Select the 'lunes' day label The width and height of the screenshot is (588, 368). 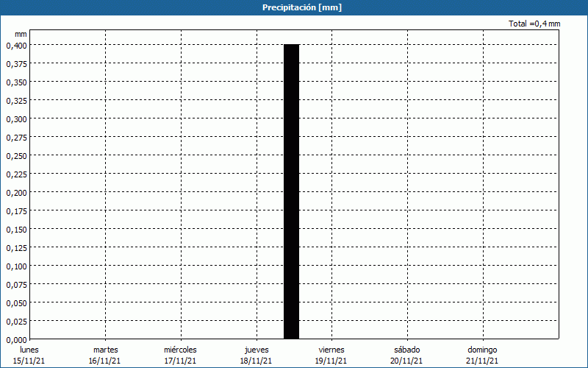click(x=29, y=350)
